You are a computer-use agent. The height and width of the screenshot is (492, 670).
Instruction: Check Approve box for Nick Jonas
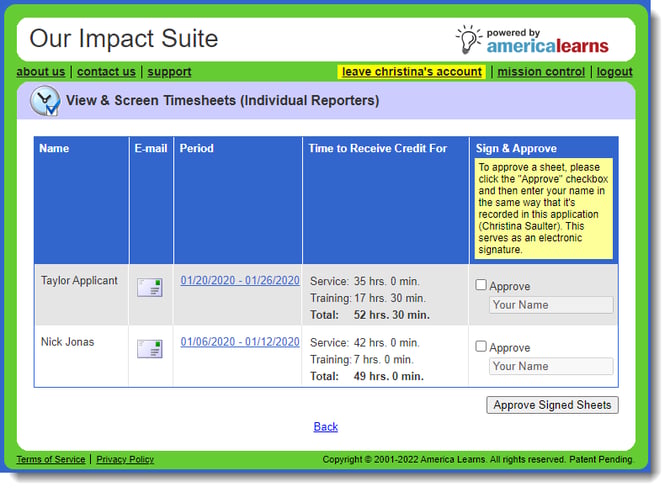(481, 346)
